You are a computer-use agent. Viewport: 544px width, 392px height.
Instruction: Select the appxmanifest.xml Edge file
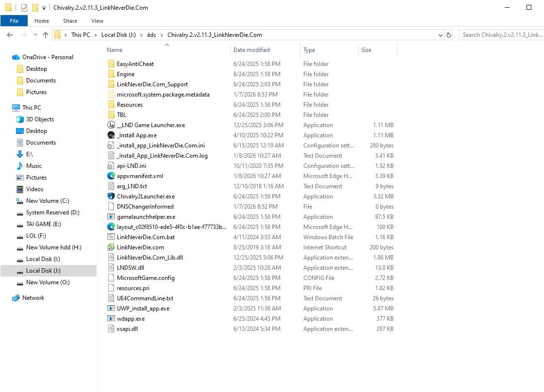coord(140,176)
